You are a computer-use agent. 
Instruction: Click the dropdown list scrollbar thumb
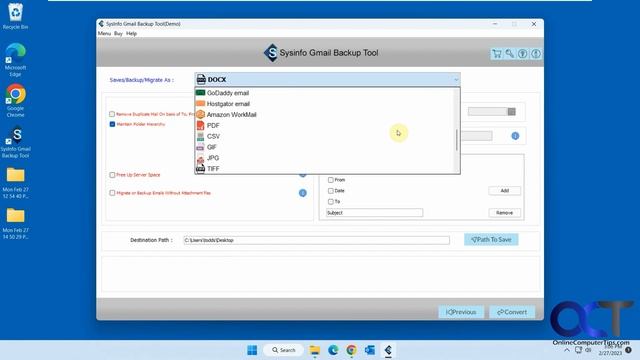457,140
